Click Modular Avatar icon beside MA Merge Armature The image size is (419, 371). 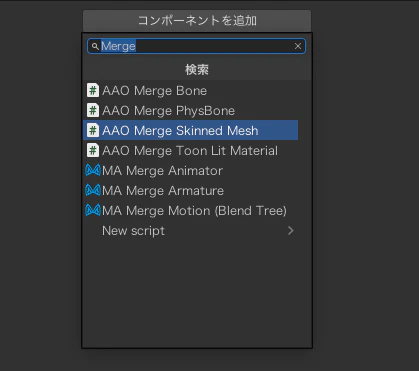93,190
